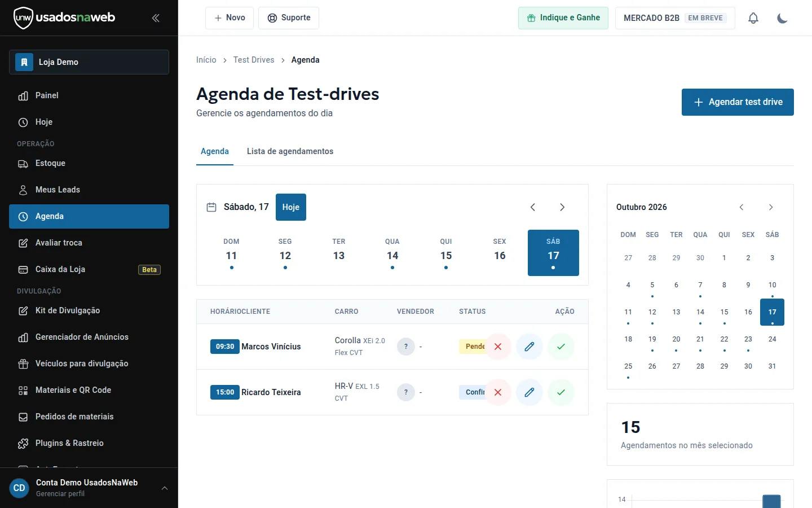Go to next week in agenda

[x=562, y=207]
